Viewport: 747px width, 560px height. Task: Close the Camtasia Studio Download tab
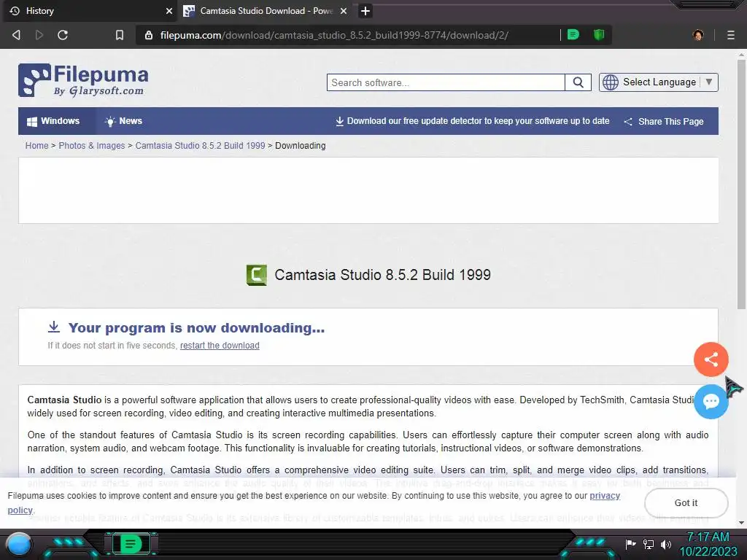344,11
